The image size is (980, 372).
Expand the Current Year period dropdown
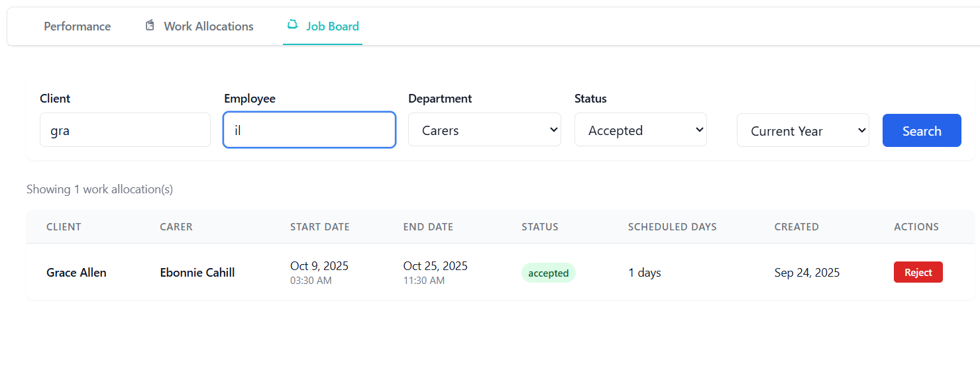tap(802, 130)
